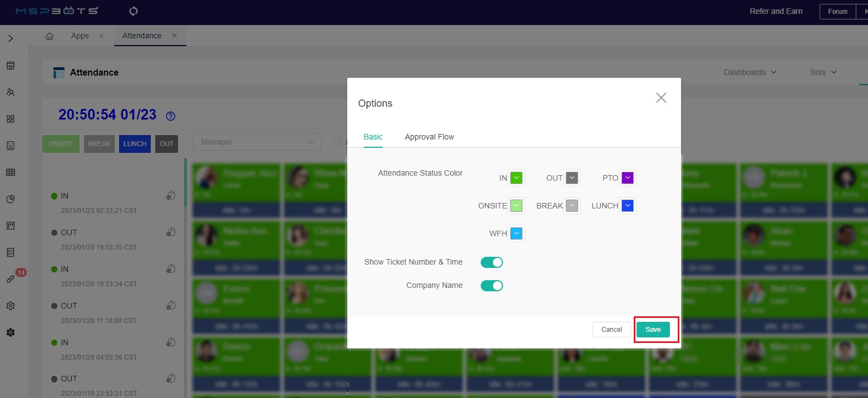Check the checkbox next to Manager dropdown
This screenshot has height=398, width=868.
tap(336, 142)
